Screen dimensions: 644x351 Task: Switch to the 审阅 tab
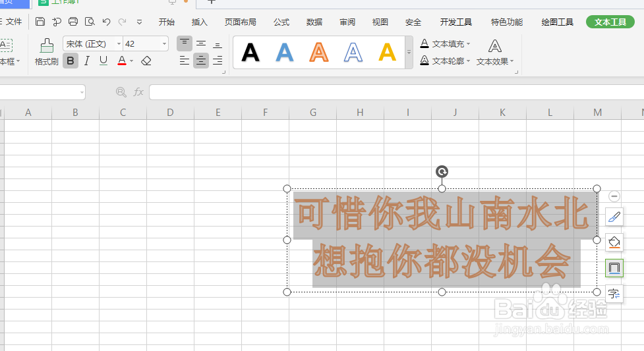point(347,22)
